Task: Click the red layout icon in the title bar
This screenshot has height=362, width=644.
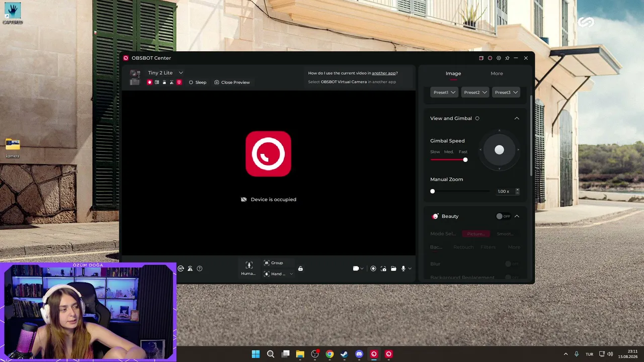Action: pos(481,58)
